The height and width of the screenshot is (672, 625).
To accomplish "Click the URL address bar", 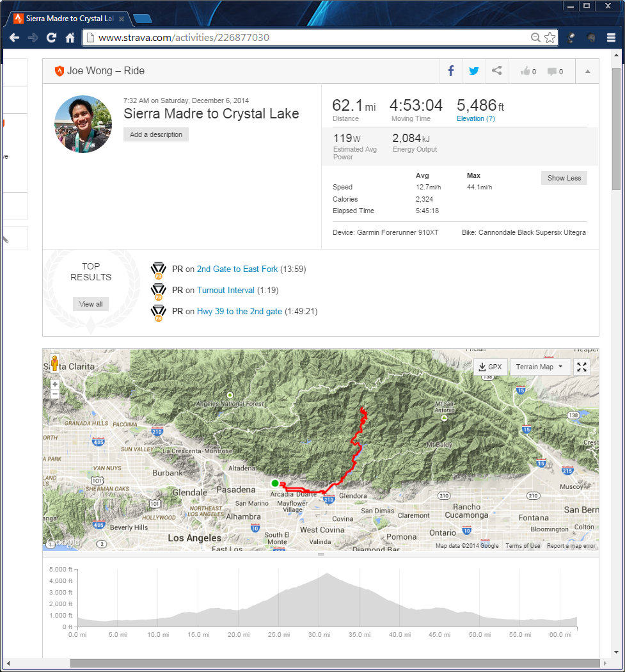I will [307, 38].
